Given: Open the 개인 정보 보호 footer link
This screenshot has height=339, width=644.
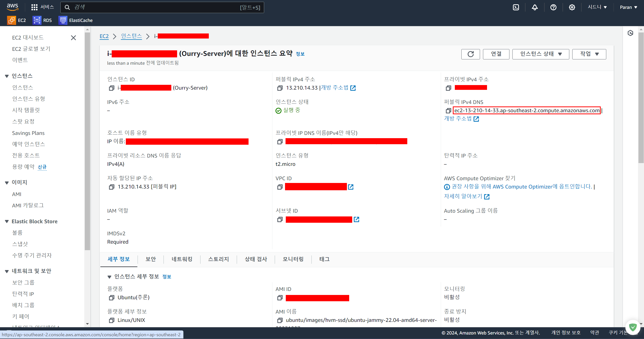Looking at the screenshot, I should pyautogui.click(x=566, y=333).
